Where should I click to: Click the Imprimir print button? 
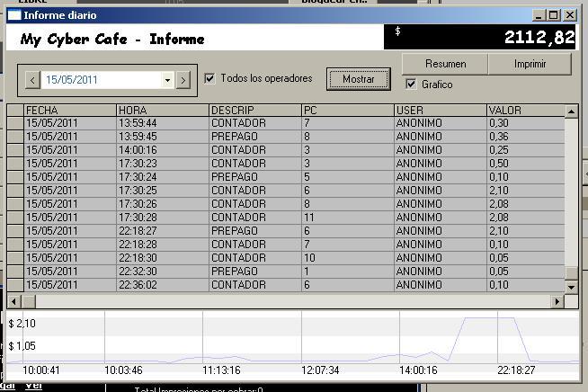pos(530,64)
